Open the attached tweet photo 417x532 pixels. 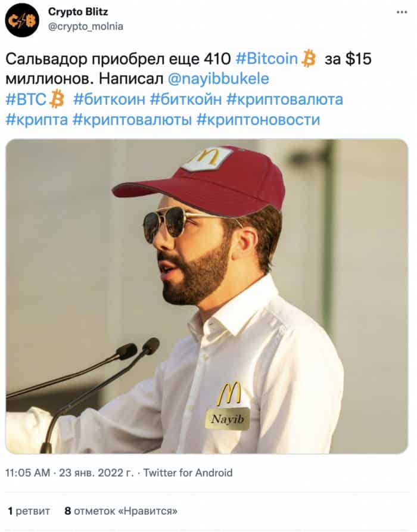(x=207, y=296)
